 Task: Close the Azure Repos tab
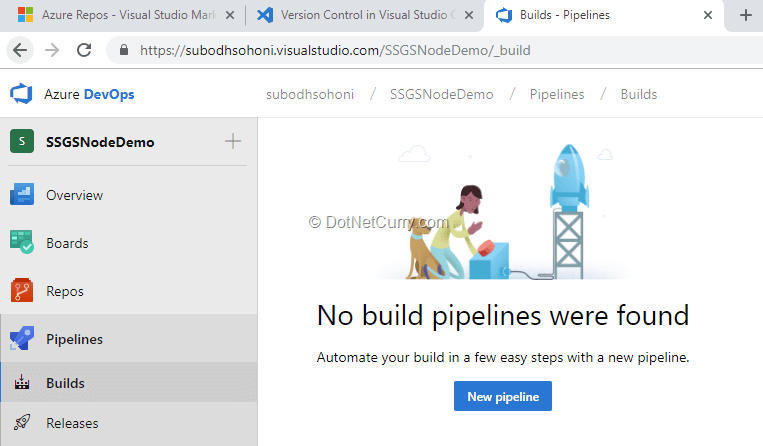coord(230,15)
